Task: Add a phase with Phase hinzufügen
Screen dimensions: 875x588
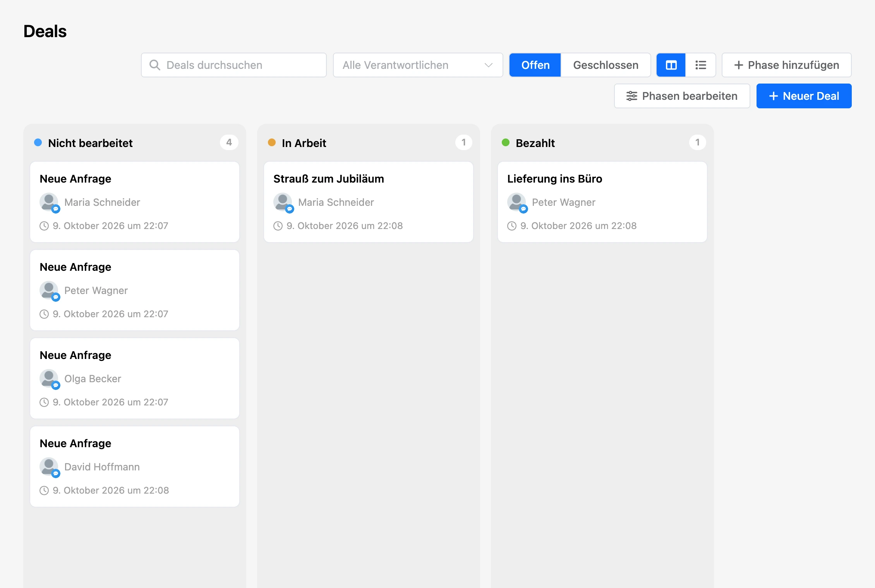Action: [786, 65]
